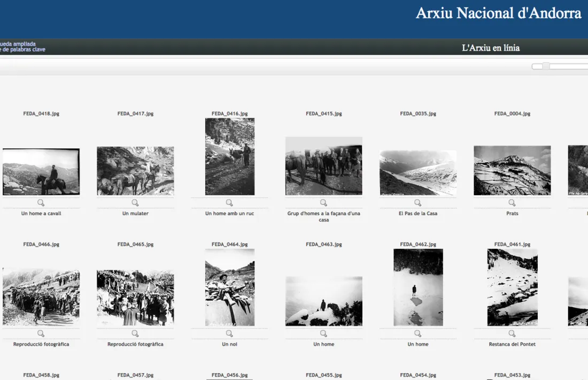Click magnifier under Grup d'homes photo
Image resolution: width=588 pixels, height=380 pixels.
(x=323, y=203)
